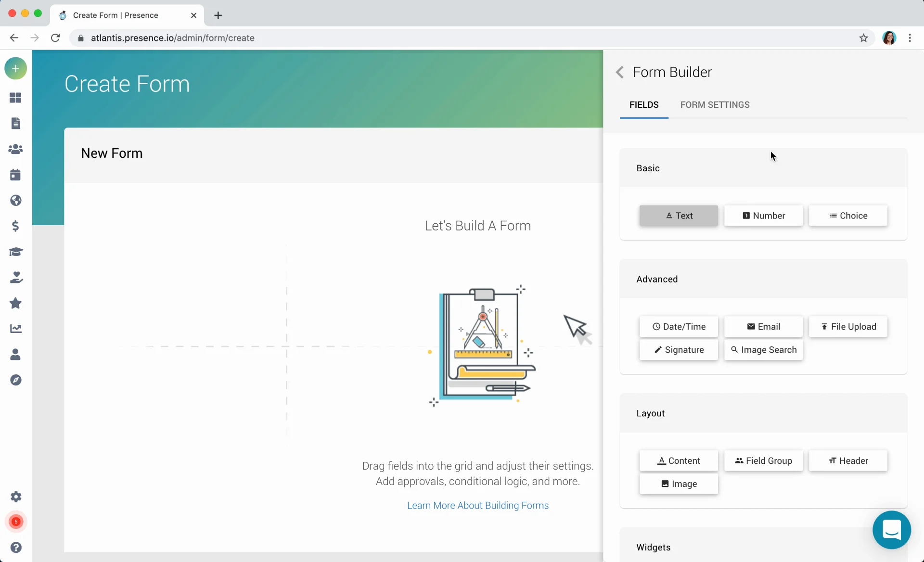The width and height of the screenshot is (924, 562).
Task: Collapse Form Builder with back chevron
Action: pos(620,72)
